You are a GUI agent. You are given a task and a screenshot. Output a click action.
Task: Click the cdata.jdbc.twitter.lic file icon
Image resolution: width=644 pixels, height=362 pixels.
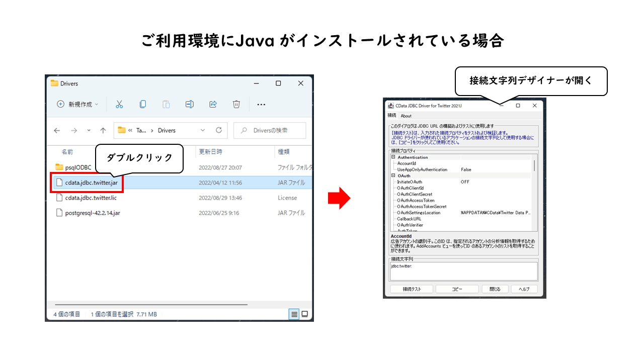(59, 198)
